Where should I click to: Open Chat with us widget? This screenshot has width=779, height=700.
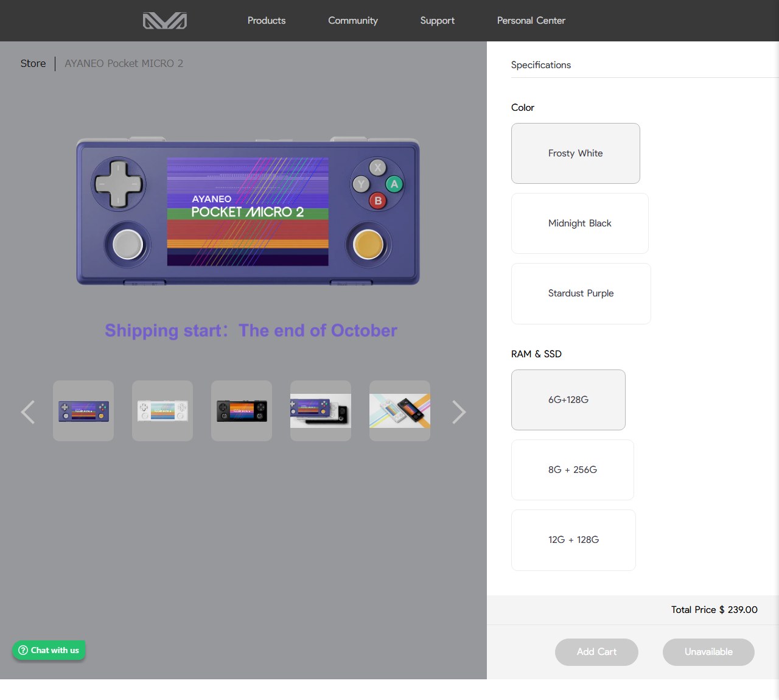click(x=49, y=650)
